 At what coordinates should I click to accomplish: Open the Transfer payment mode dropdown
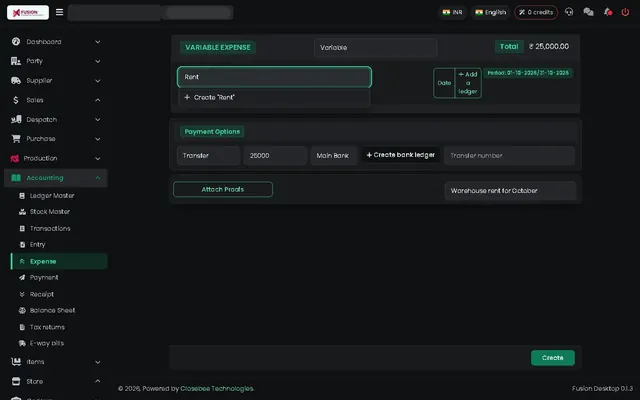(209, 156)
